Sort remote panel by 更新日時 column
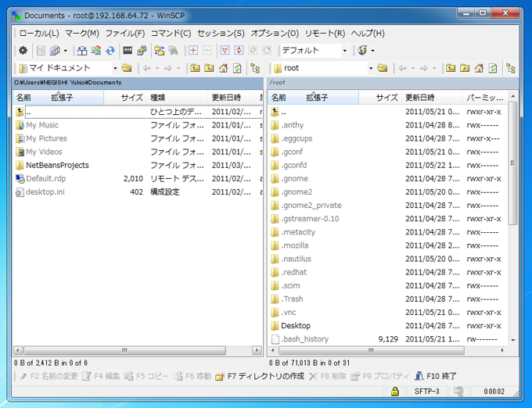 point(432,98)
